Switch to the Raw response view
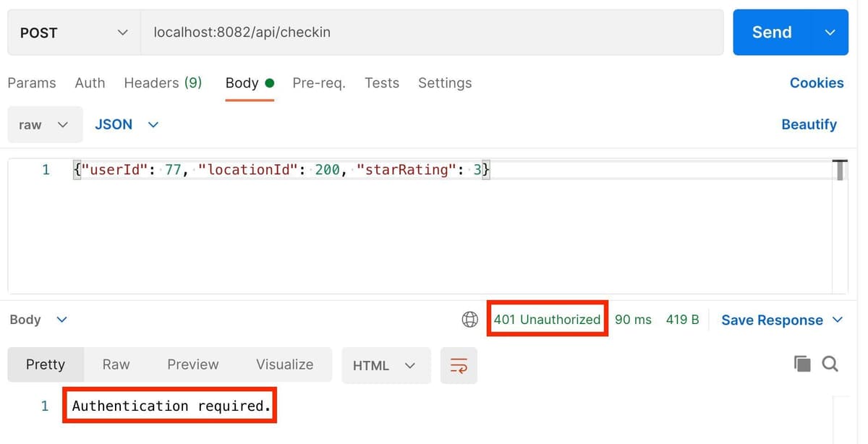The image size is (868, 444). pos(116,364)
